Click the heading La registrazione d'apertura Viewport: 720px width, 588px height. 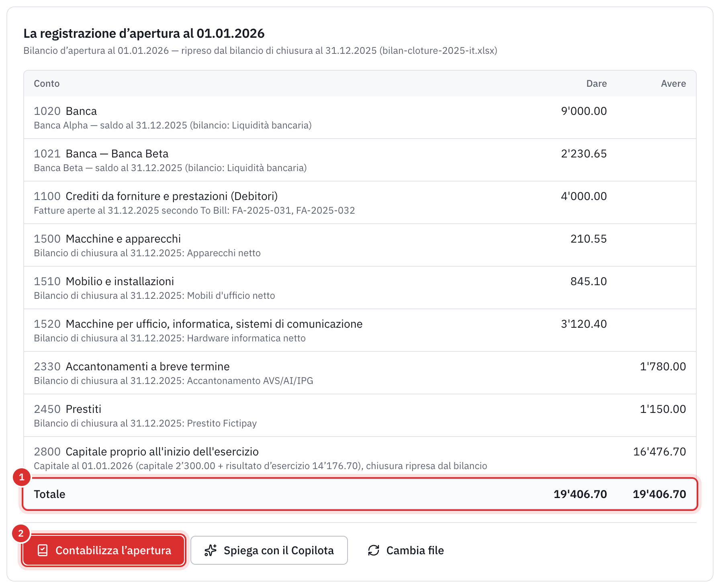(144, 33)
